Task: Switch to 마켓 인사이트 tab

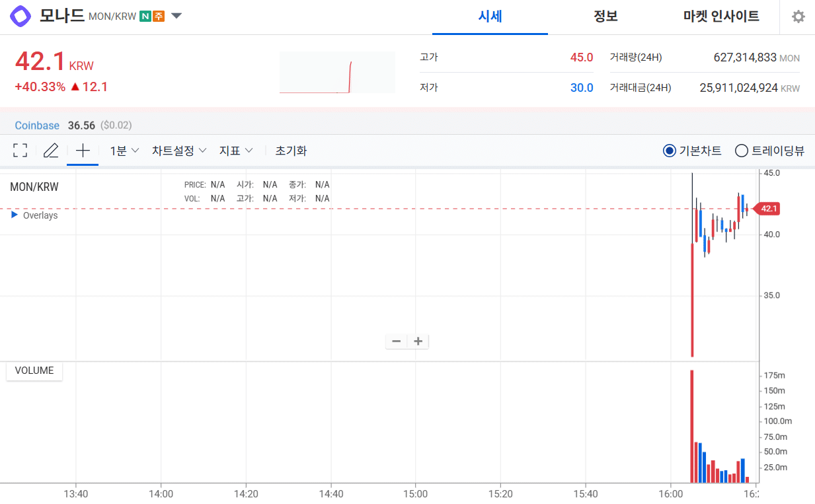Action: click(721, 17)
